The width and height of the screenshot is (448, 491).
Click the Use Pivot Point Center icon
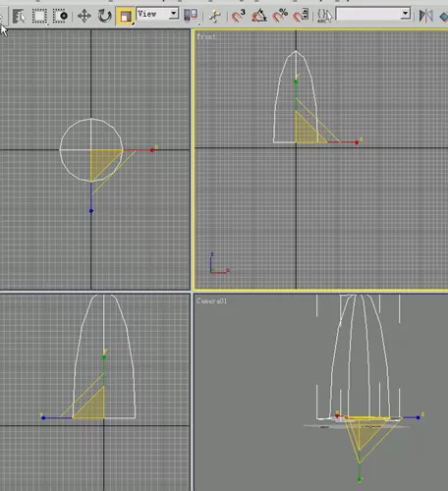pyautogui.click(x=191, y=16)
